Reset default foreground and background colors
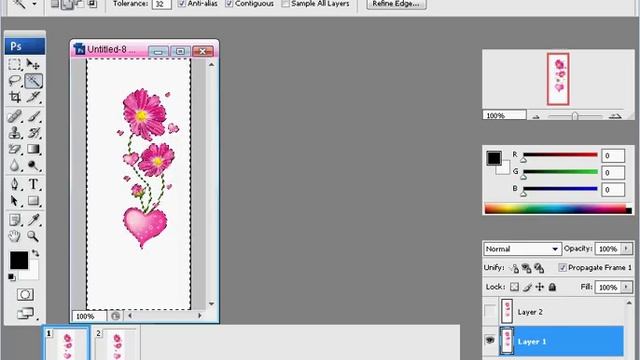Viewport: 640px width, 360px height. point(11,278)
